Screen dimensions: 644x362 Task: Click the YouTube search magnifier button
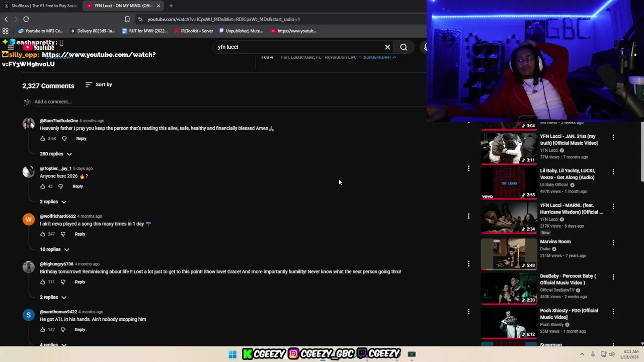pos(404,47)
